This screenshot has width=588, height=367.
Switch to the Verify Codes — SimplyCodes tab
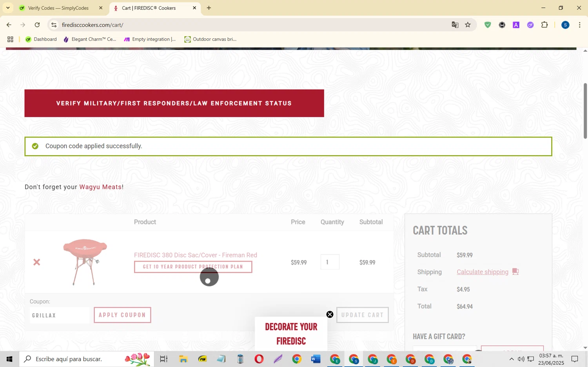tap(59, 8)
